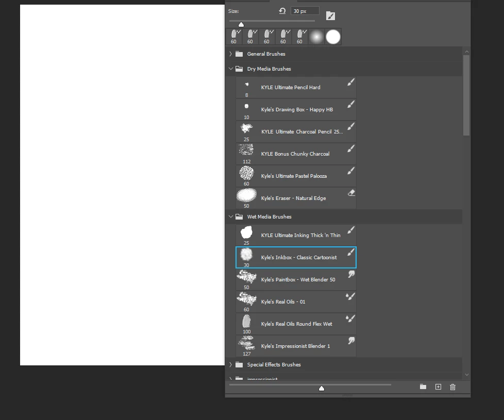Select Kyle's Real Oils - 01 brush
The width and height of the screenshot is (504, 420).
point(296,302)
